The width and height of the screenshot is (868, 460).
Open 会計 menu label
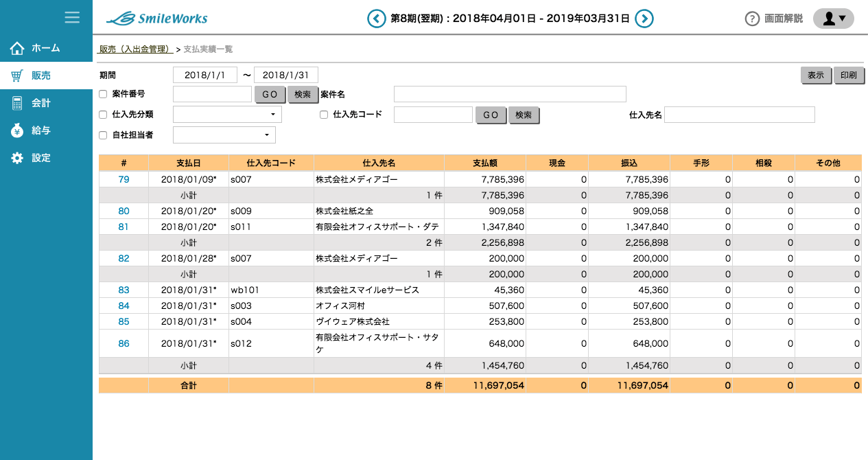pyautogui.click(x=41, y=103)
